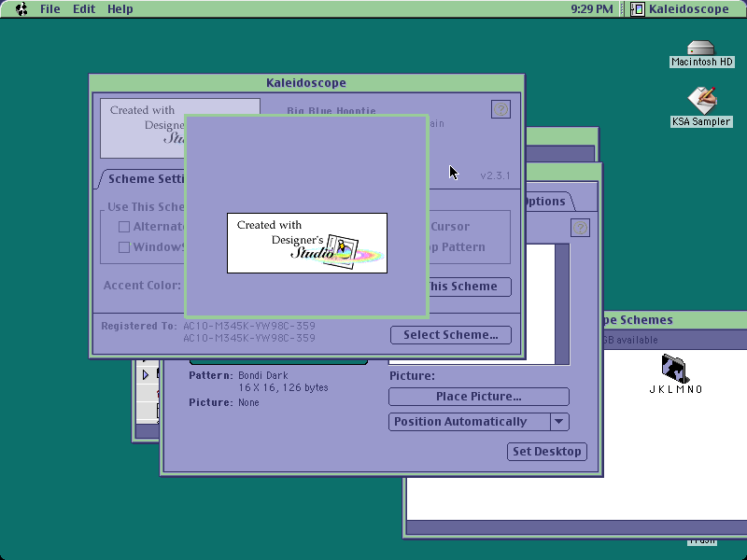Click the Place Picture... button
The width and height of the screenshot is (747, 560).
tap(479, 396)
